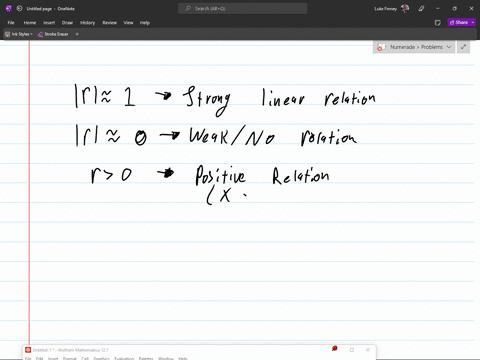This screenshot has height=360, width=480.
Task: Click the handwritten 'Positive' text
Action: click(x=220, y=175)
